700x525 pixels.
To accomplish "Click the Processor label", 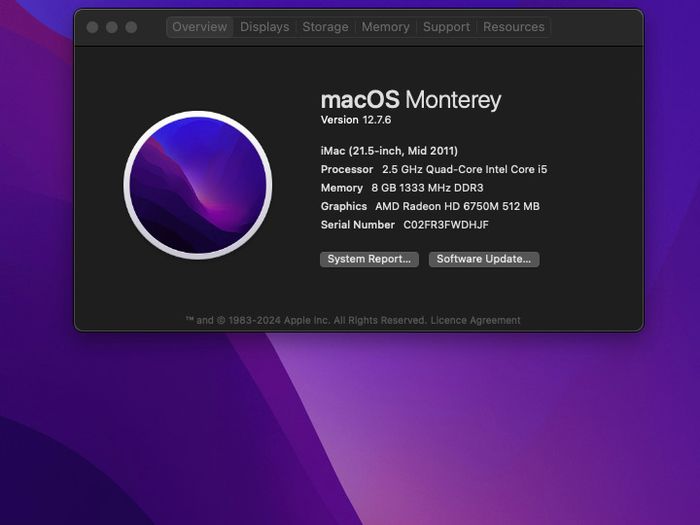I will (347, 170).
